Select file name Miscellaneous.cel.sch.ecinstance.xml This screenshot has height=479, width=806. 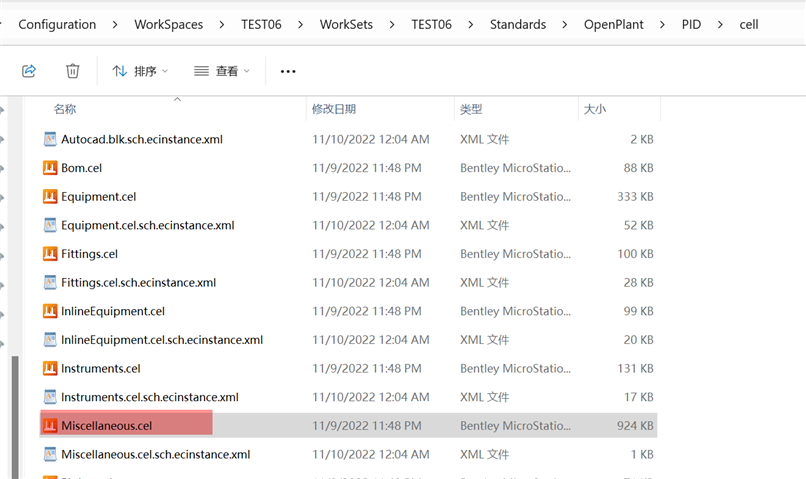point(156,454)
